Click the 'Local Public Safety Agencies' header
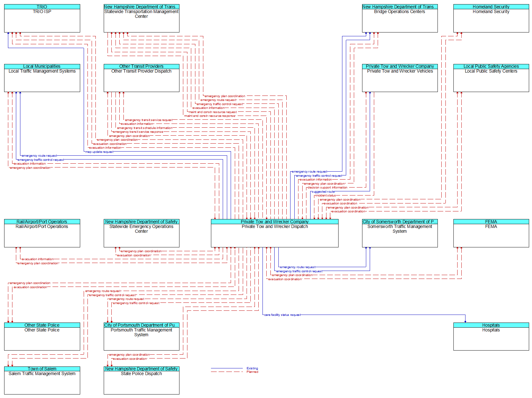Image resolution: width=532 pixels, height=398 pixels. (491, 67)
